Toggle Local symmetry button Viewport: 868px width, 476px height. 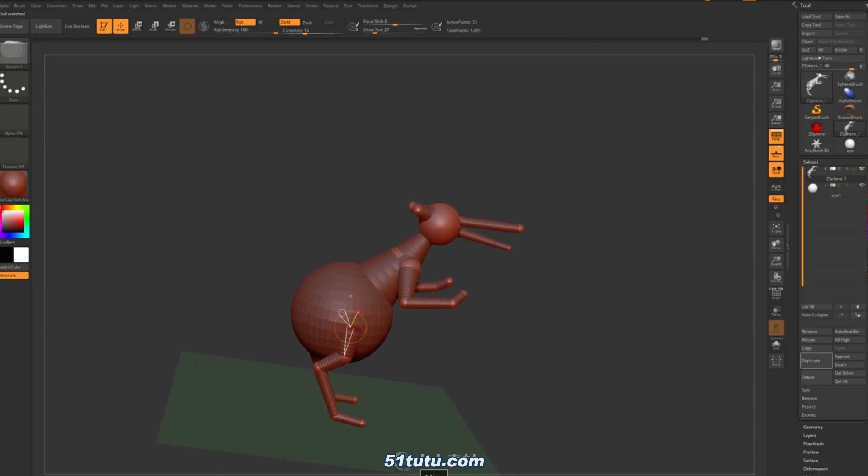(776, 170)
